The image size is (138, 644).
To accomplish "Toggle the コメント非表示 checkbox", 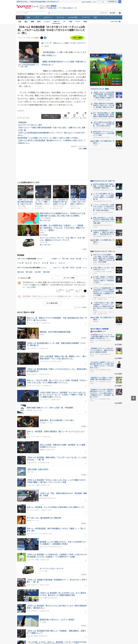I will [x=75, y=308].
